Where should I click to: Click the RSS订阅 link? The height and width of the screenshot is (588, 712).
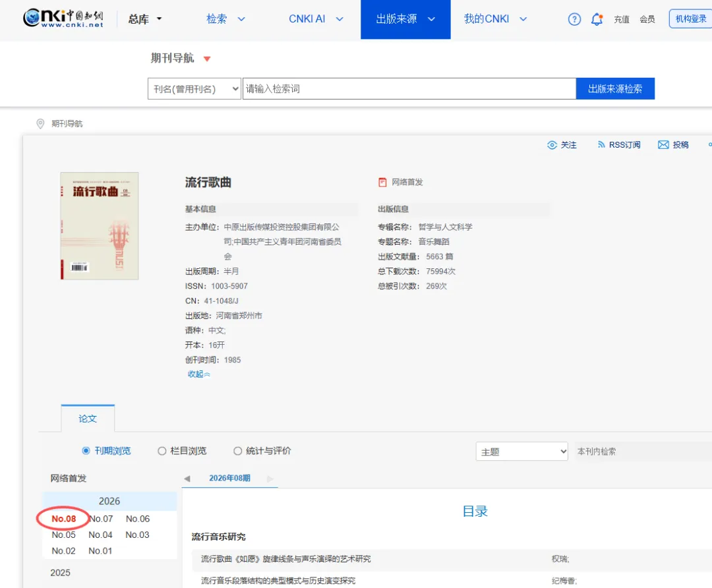[x=625, y=145]
